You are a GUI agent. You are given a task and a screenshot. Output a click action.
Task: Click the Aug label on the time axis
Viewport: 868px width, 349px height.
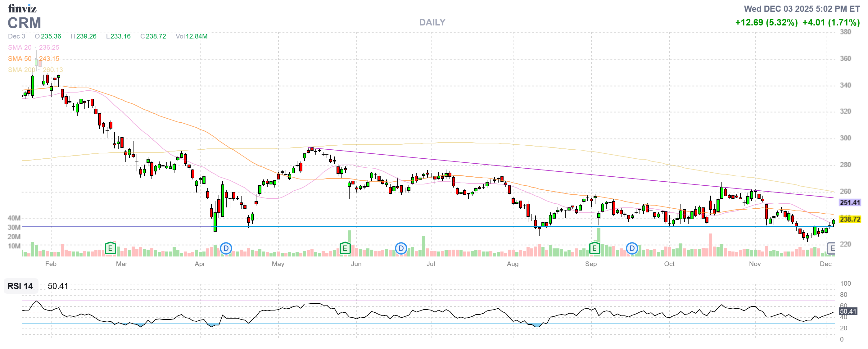tap(513, 264)
